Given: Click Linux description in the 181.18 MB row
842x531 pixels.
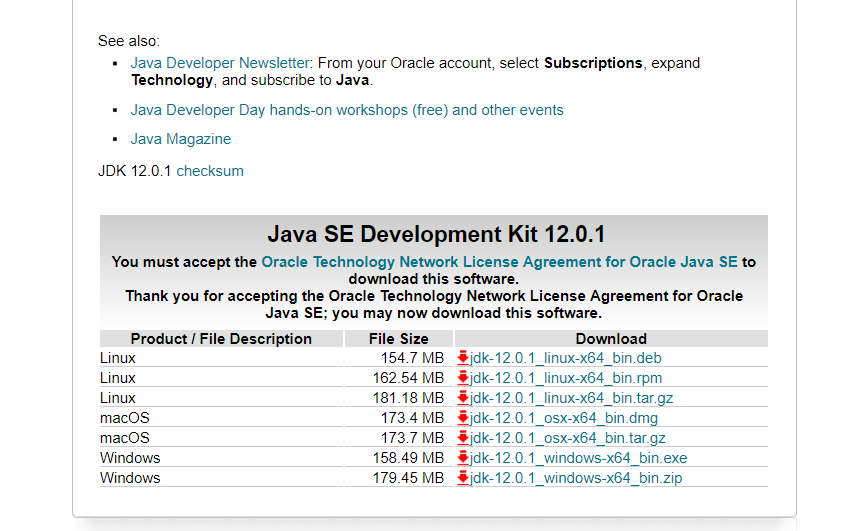Looking at the screenshot, I should (118, 398).
